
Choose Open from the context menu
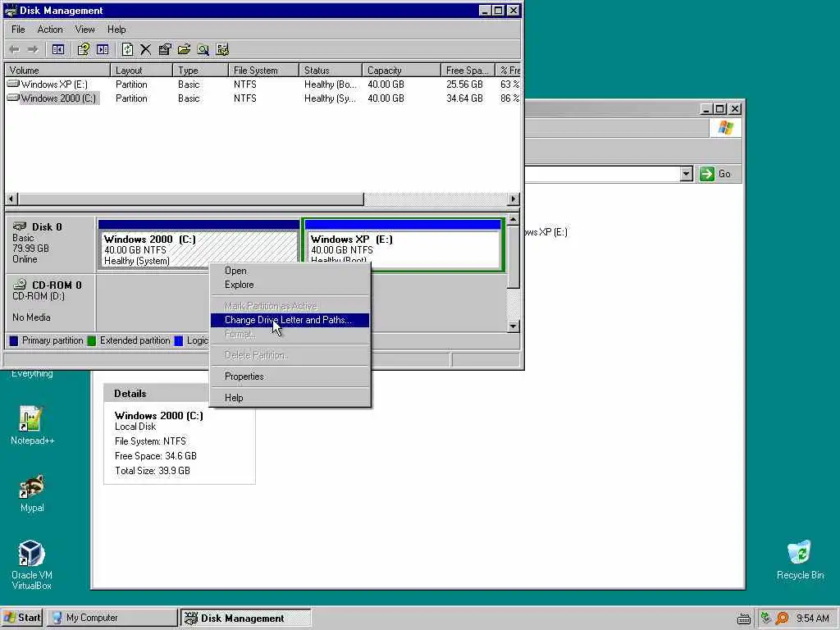(290, 271)
